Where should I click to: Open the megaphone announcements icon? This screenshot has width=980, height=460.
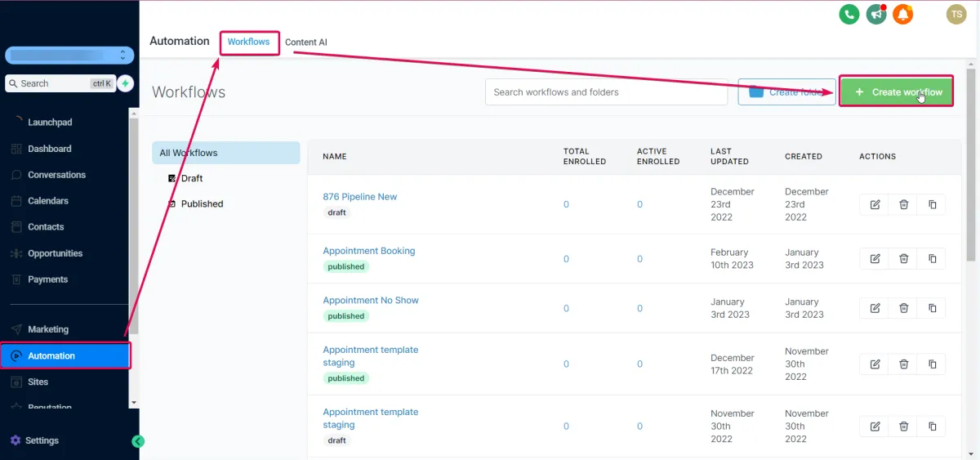tap(876, 14)
